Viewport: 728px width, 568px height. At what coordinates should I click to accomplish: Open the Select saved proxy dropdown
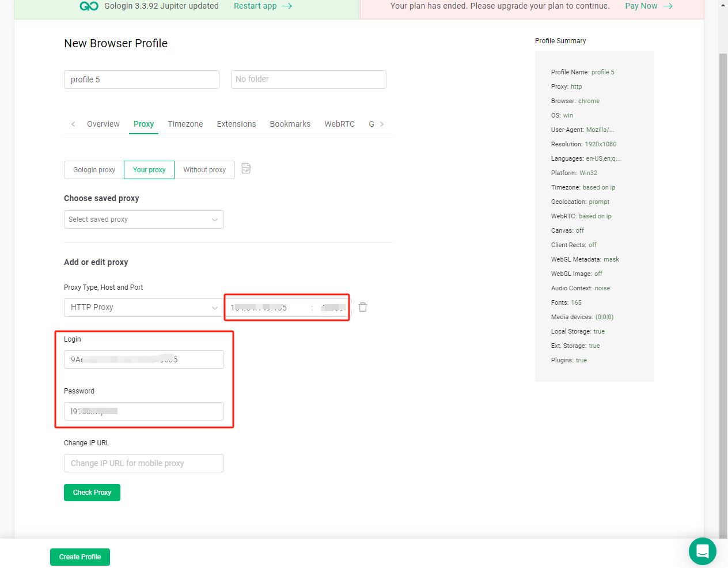pyautogui.click(x=144, y=219)
